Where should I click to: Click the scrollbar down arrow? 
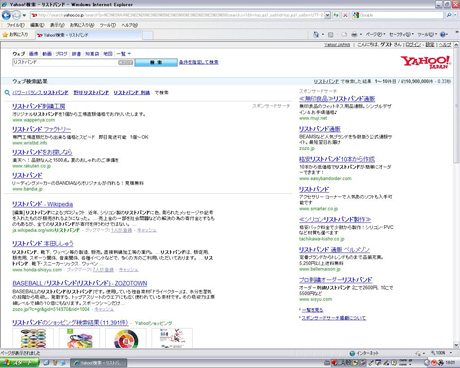[x=456, y=345]
